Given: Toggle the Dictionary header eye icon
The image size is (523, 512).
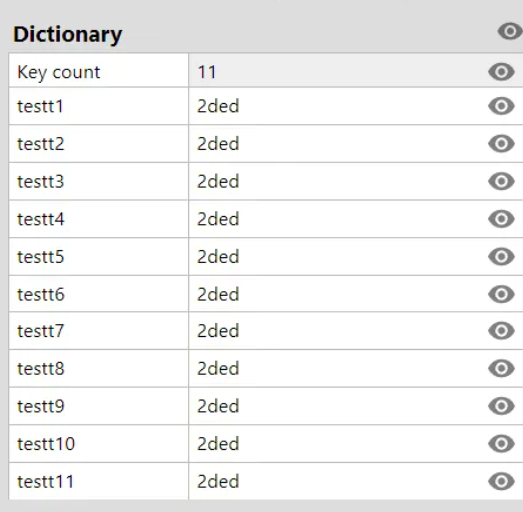Looking at the screenshot, I should coord(510,31).
